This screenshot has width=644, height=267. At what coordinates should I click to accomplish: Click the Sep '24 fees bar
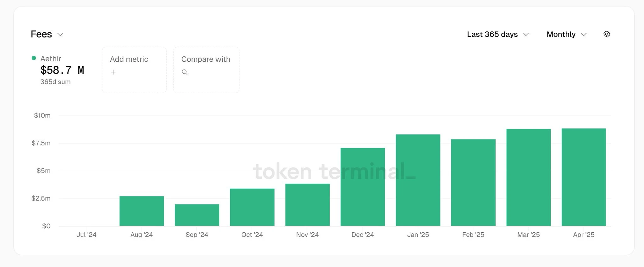[197, 215]
